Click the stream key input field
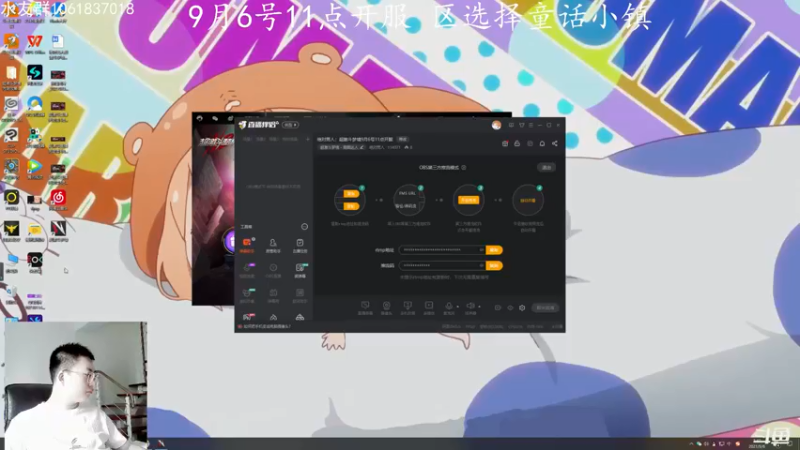The image size is (800, 450). [x=442, y=266]
